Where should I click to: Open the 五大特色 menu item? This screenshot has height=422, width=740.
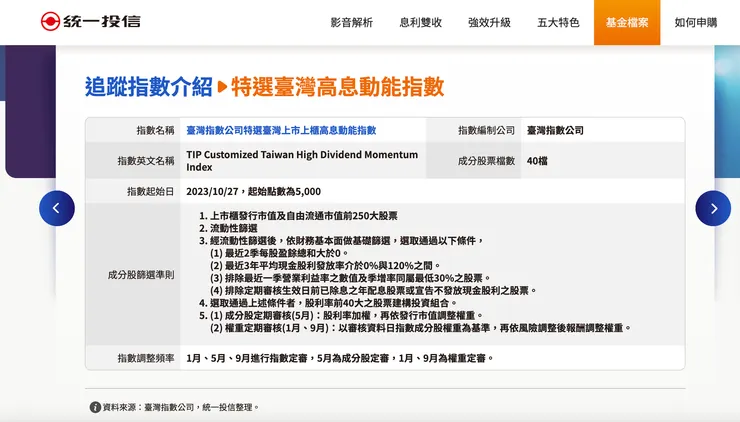click(558, 23)
